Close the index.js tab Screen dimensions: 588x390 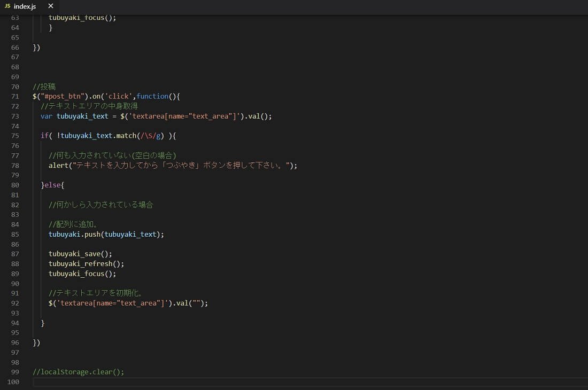pos(51,6)
